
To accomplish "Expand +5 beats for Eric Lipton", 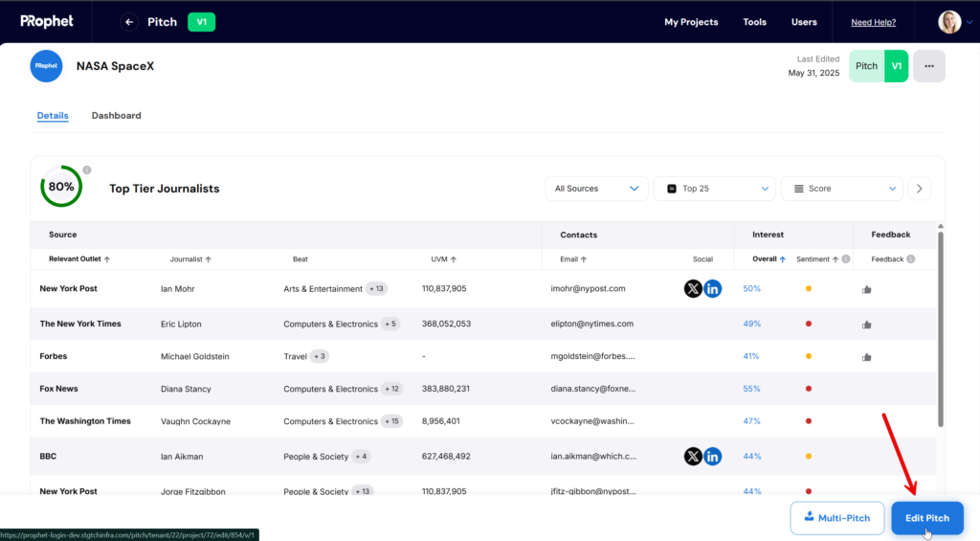I will point(390,324).
